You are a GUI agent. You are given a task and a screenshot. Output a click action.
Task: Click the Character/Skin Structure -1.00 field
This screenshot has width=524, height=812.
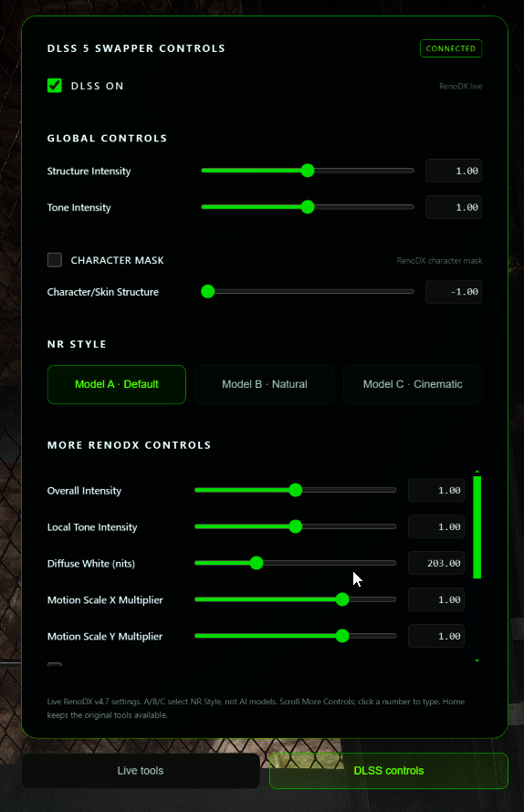coord(454,292)
